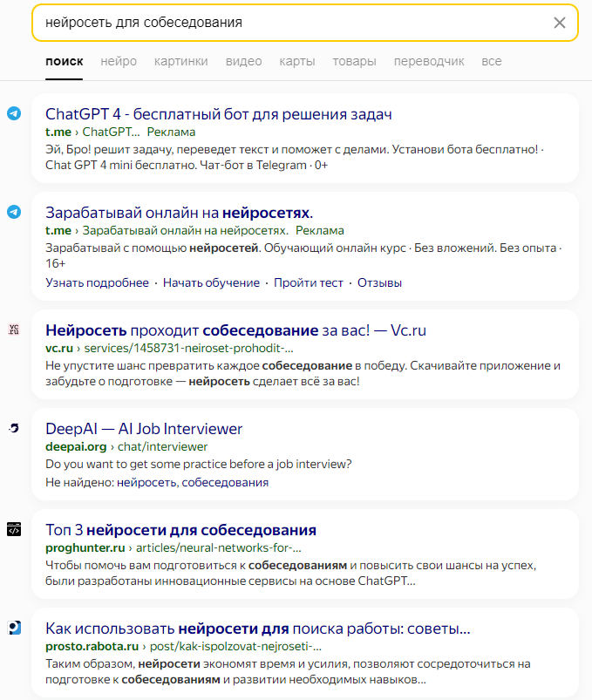Clear the search query with the X icon
This screenshot has width=592, height=700.
pyautogui.click(x=560, y=23)
